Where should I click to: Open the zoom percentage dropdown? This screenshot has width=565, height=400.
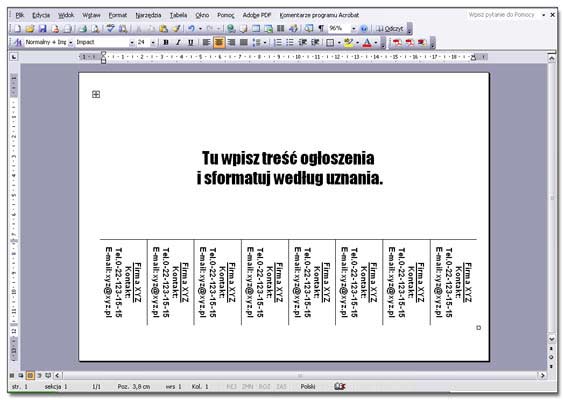click(x=353, y=28)
